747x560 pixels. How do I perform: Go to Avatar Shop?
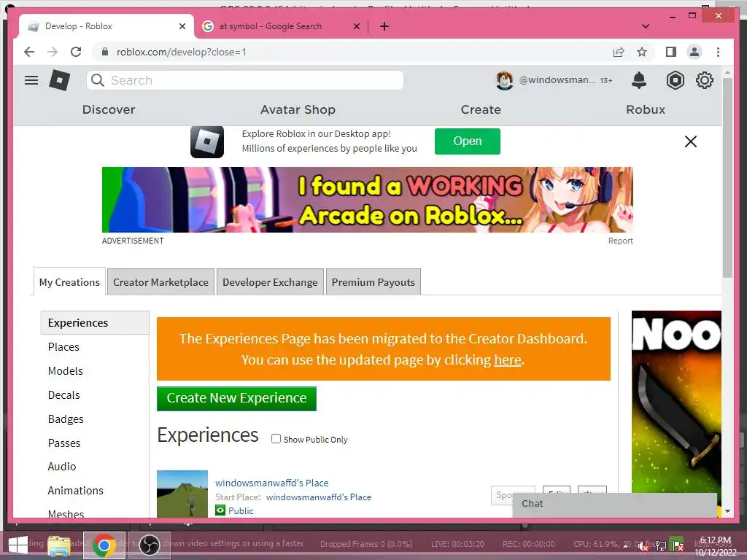click(298, 109)
